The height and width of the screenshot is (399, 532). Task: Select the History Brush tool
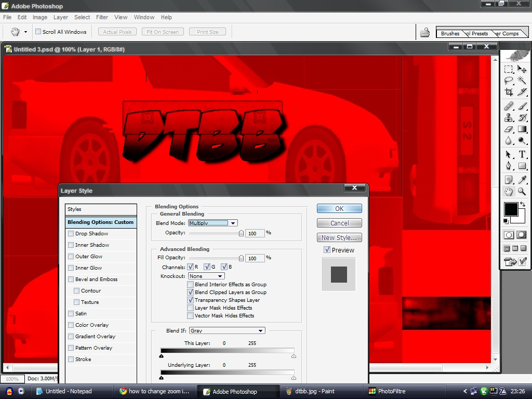pyautogui.click(x=522, y=118)
